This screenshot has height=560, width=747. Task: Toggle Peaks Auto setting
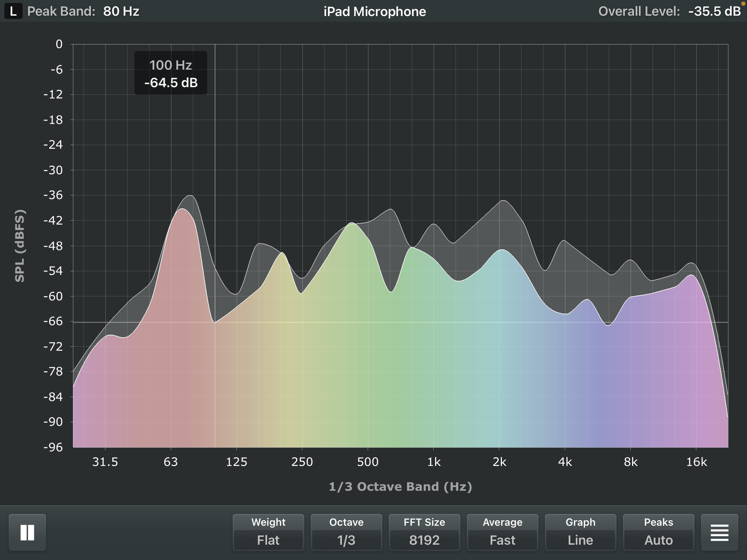click(x=658, y=533)
